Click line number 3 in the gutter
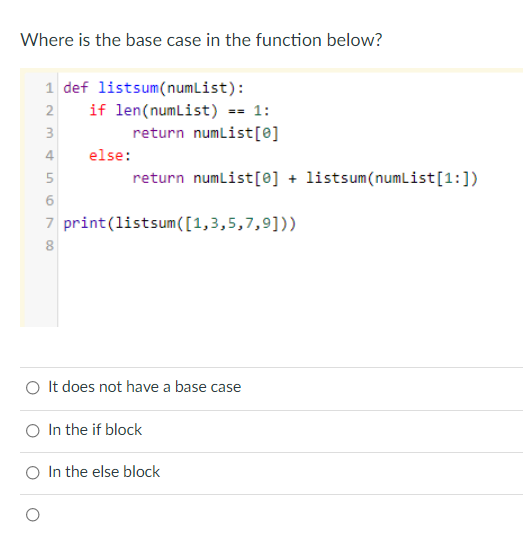 tap(50, 133)
